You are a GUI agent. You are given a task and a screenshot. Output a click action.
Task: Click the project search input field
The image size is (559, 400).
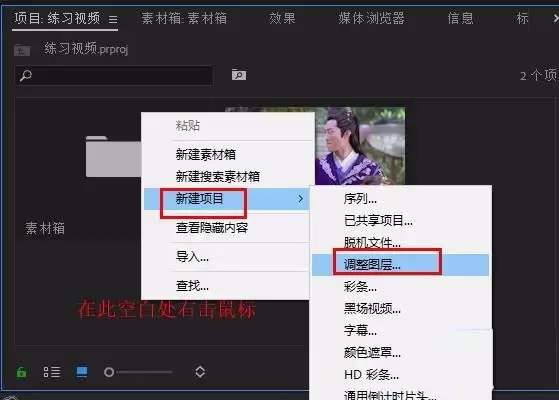114,76
